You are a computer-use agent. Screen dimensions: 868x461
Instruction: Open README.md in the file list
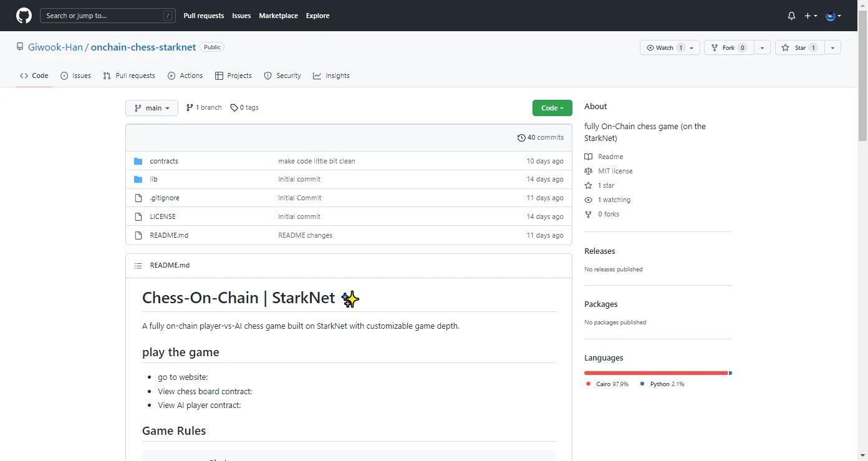pyautogui.click(x=169, y=236)
